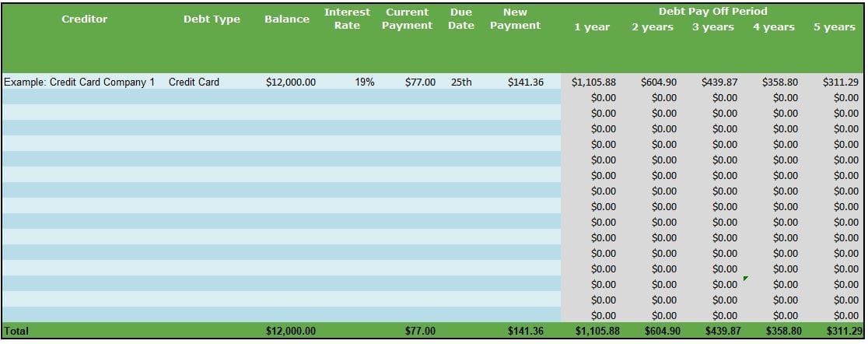Select the Total row $12,000.00 balance
Image resolution: width=868 pixels, height=344 pixels.
(x=291, y=332)
